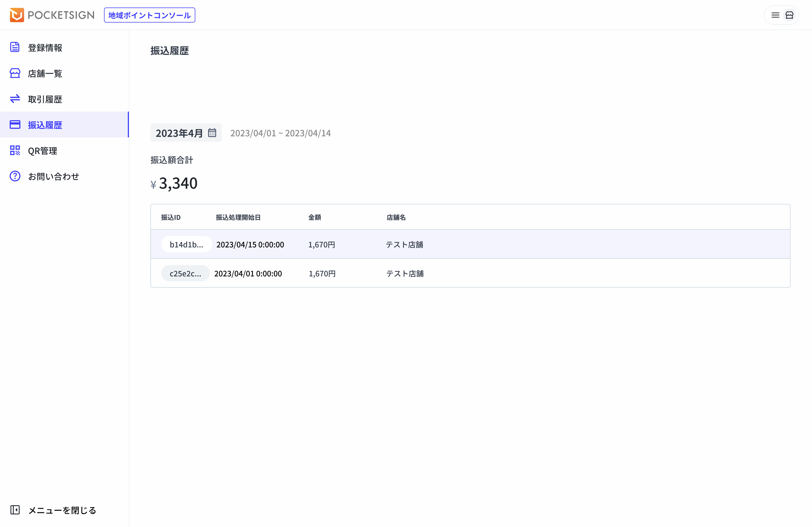Go to 取引履歴 in the sidebar

(x=45, y=99)
